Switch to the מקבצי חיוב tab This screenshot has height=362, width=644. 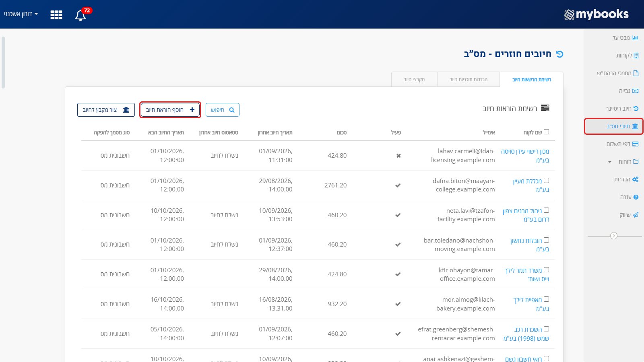click(414, 80)
